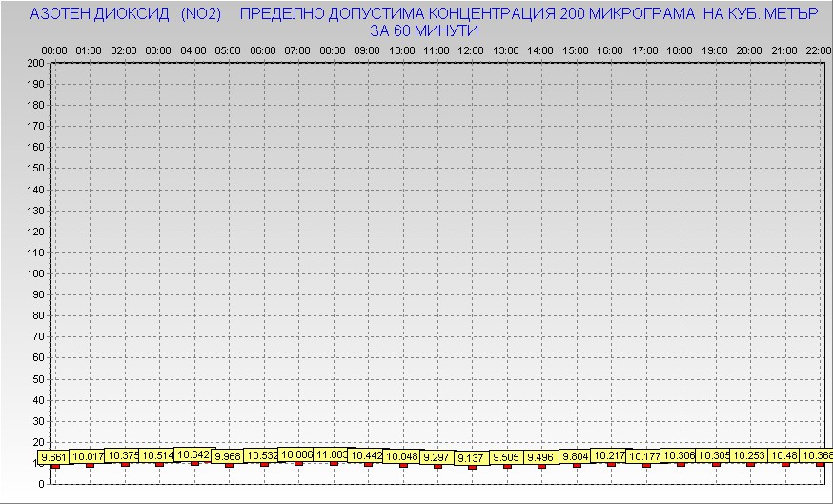Viewport: 833px width, 504px height.
Task: Click the 100 value on vertical axis
Action: 35,273
